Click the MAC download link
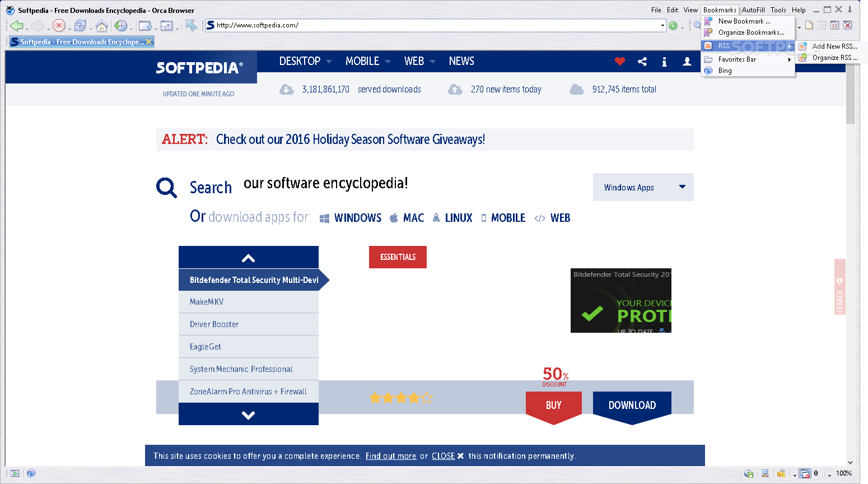This screenshot has width=868, height=484. [407, 218]
